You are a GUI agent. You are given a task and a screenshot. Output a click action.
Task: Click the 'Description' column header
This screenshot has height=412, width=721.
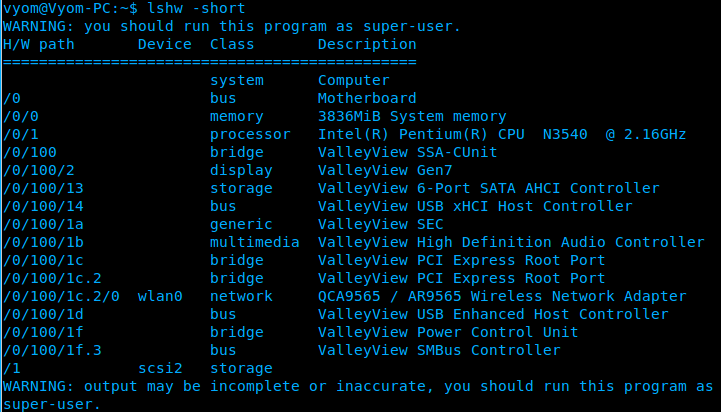[x=367, y=44]
